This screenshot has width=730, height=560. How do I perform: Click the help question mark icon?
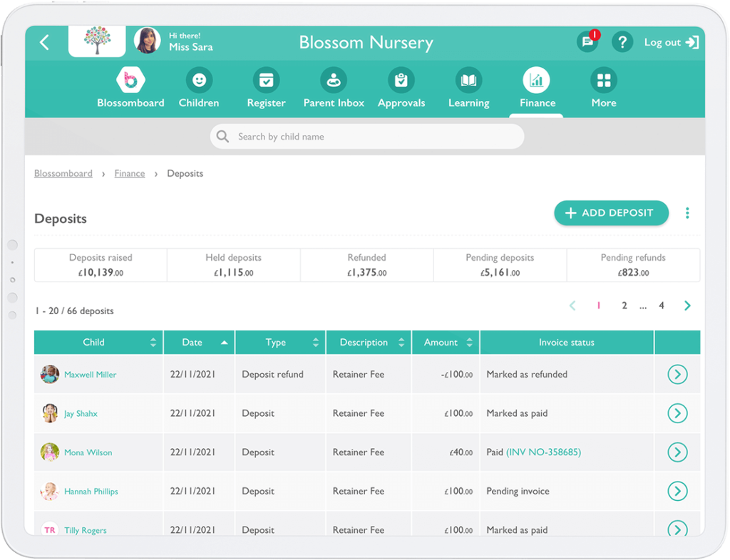(x=622, y=42)
